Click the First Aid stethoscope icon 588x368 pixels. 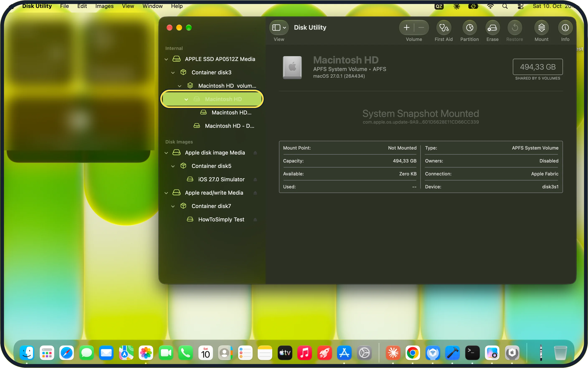pyautogui.click(x=444, y=28)
